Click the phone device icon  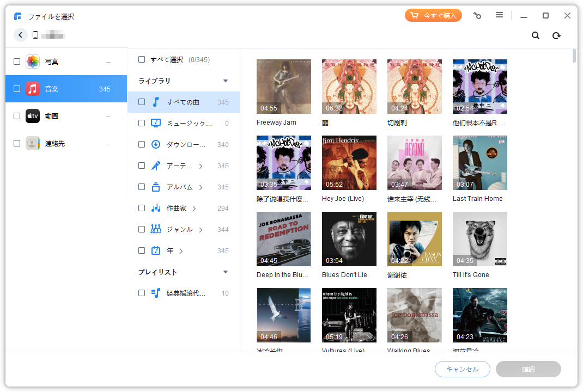pyautogui.click(x=35, y=35)
